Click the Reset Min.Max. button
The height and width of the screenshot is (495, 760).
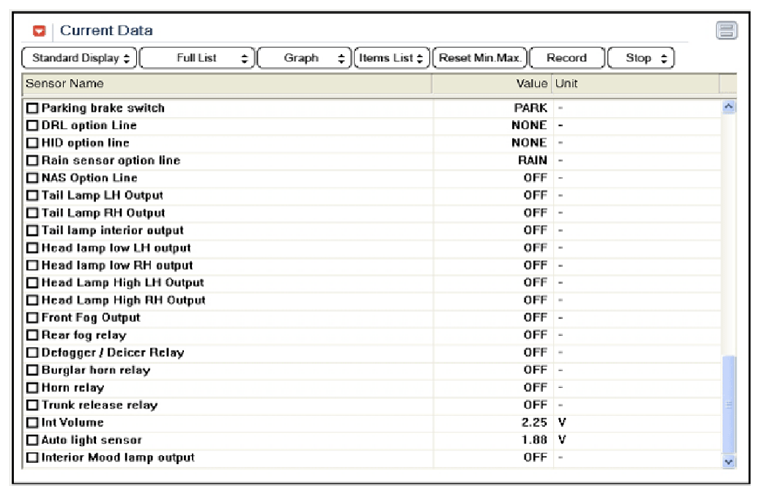[479, 58]
